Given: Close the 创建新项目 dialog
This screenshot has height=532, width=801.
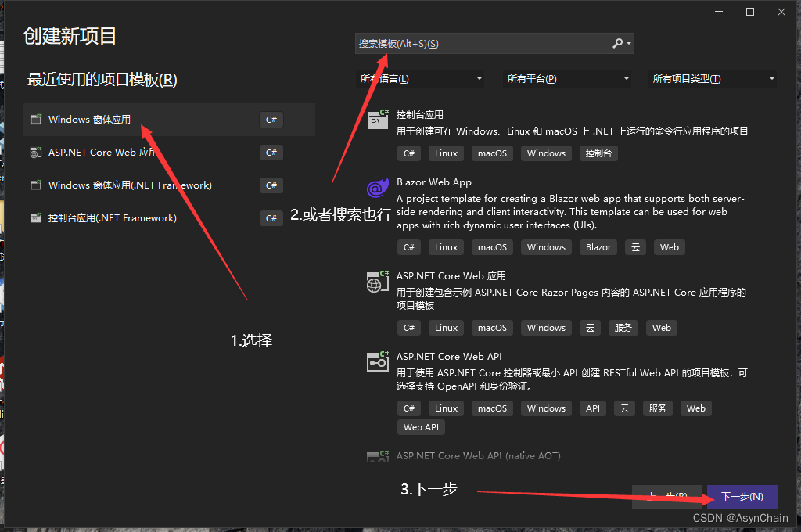Looking at the screenshot, I should point(781,12).
